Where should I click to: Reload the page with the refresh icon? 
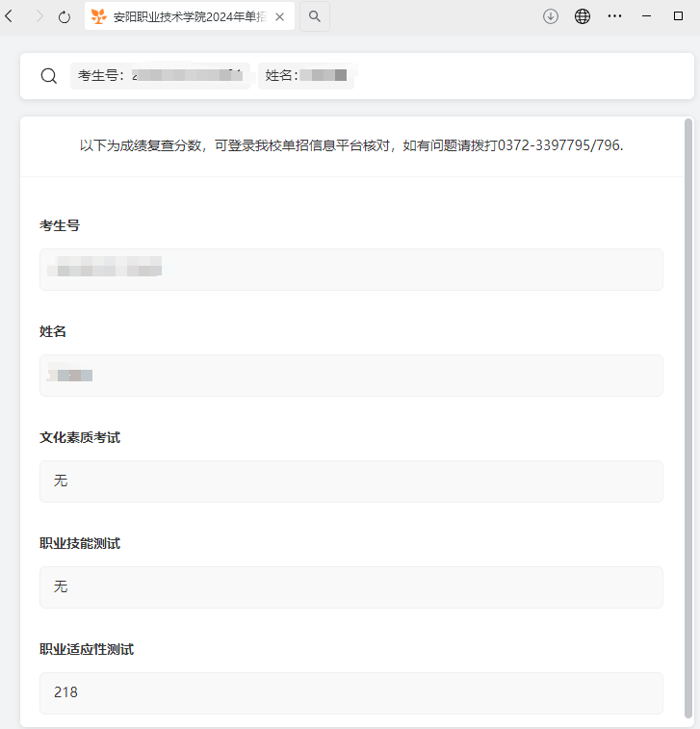(x=65, y=16)
